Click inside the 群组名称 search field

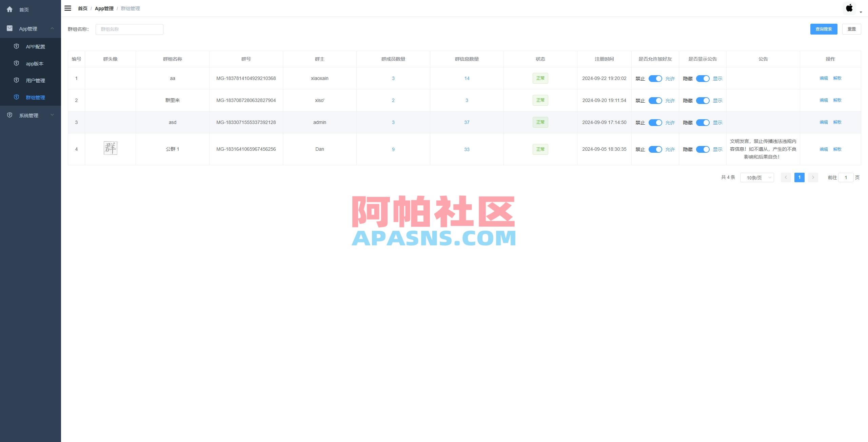click(x=129, y=29)
